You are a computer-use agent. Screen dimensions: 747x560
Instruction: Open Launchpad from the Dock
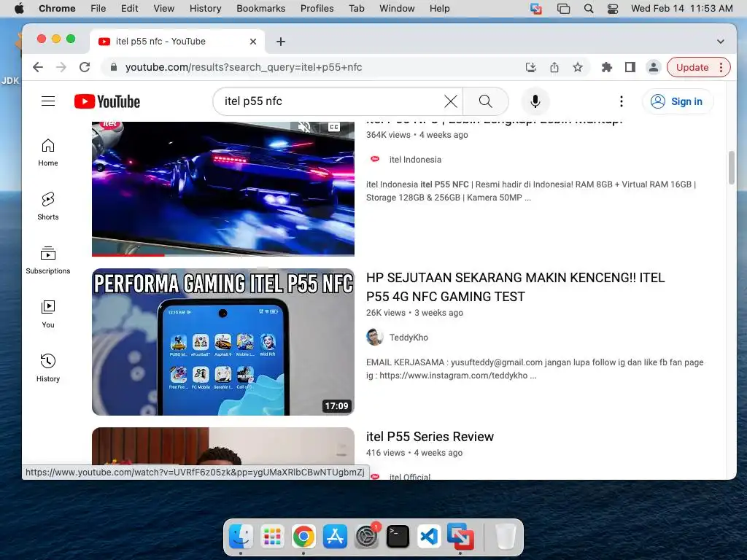click(x=273, y=537)
